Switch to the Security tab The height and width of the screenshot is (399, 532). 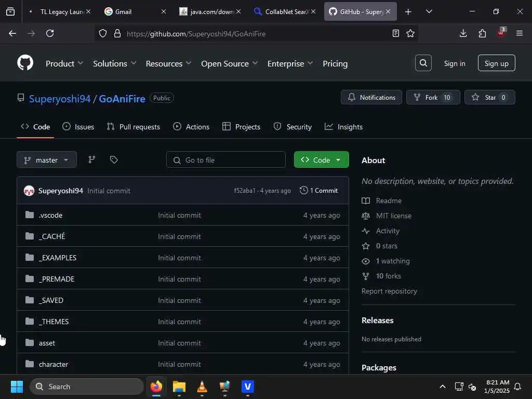[x=292, y=127]
